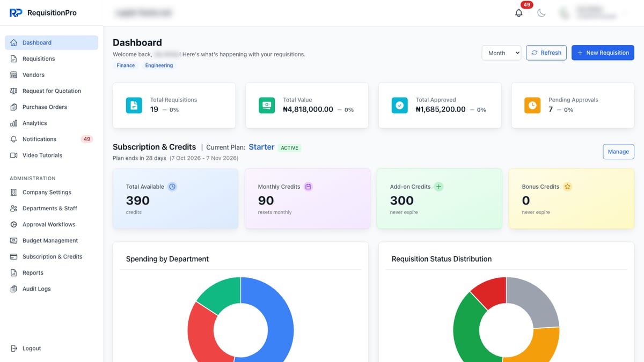Screen dimensions: 644x362
Task: Toggle dark mode with the moon icon
Action: pos(541,13)
